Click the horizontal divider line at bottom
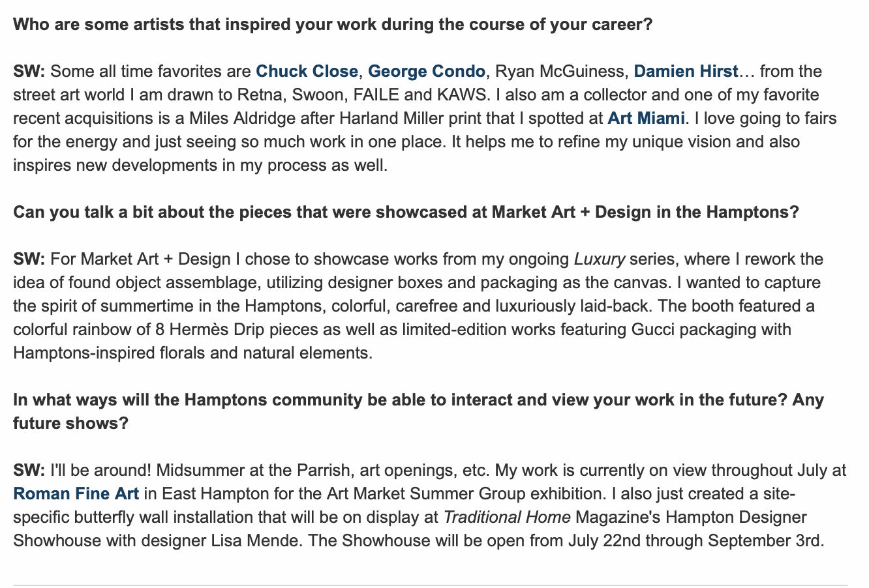The width and height of the screenshot is (869, 588). point(431,585)
